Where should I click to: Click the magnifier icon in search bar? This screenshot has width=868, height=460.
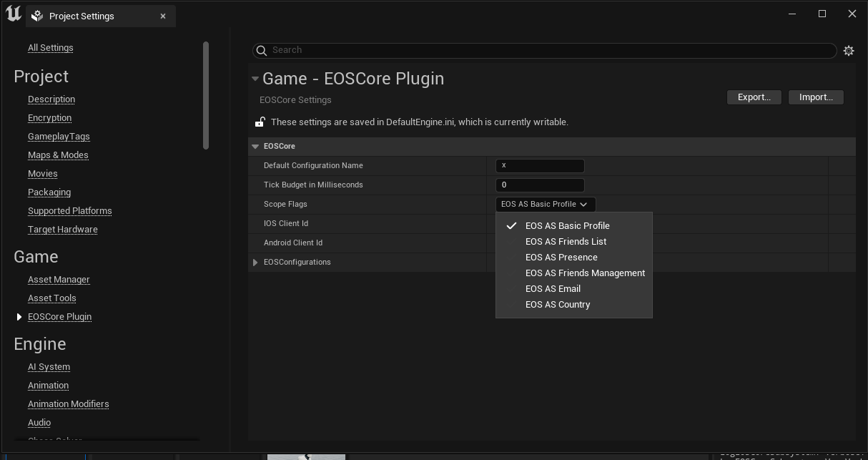click(x=262, y=50)
